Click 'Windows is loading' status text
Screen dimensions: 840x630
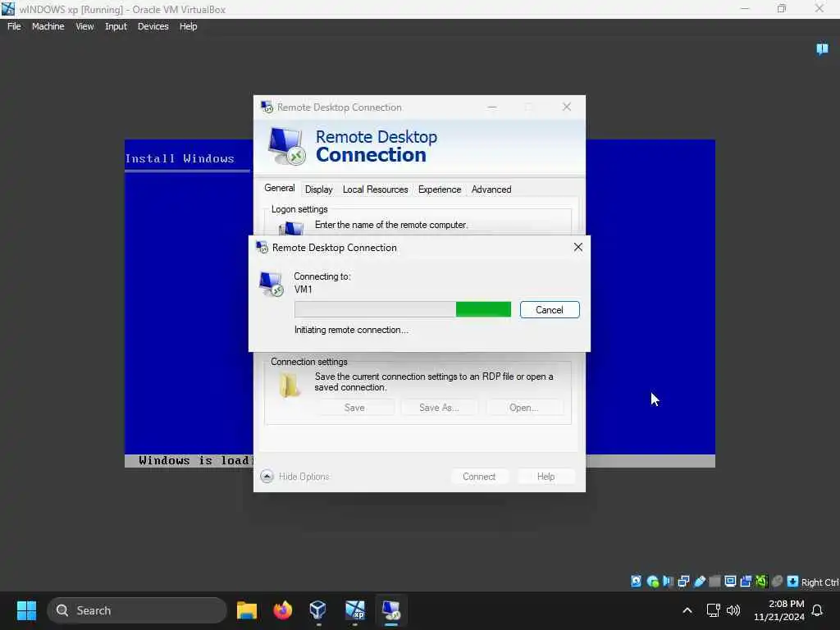click(x=195, y=461)
